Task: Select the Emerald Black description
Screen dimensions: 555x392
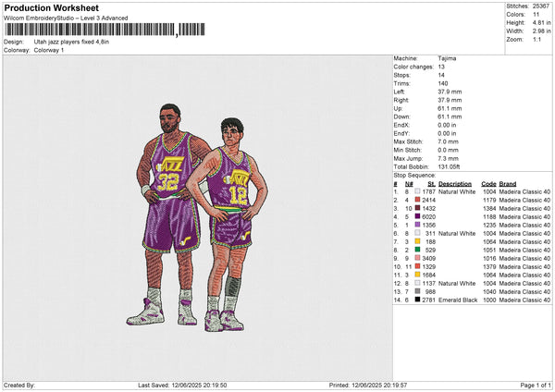Action: coord(458,300)
